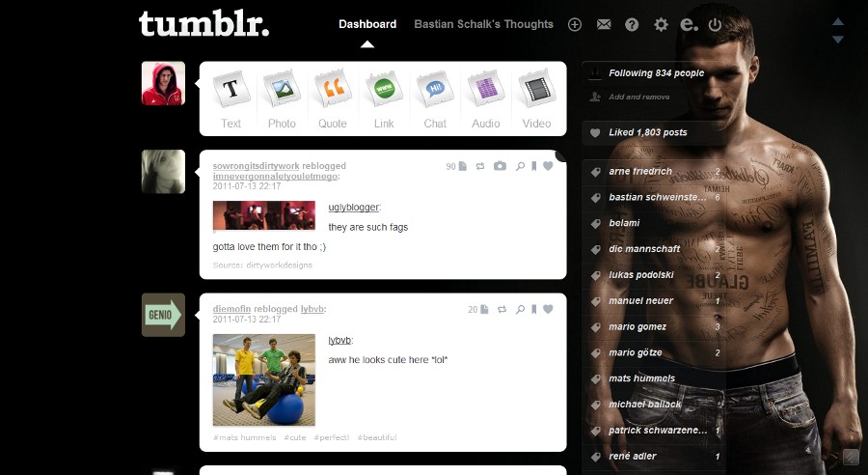The width and height of the screenshot is (868, 475).
Task: Click magnifier icon on diemofin post
Action: [x=520, y=309]
